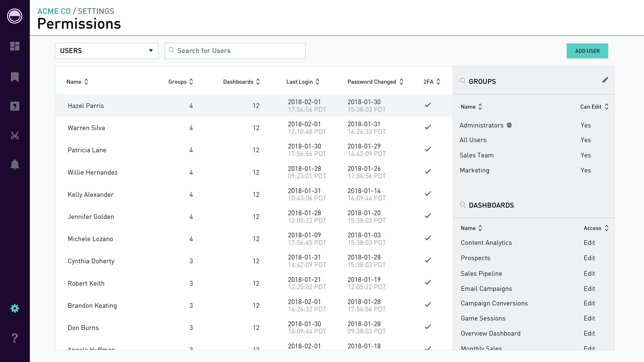644x362 pixels.
Task: Click the 2FA checkmark for Willie Hernandez
Action: click(x=428, y=172)
